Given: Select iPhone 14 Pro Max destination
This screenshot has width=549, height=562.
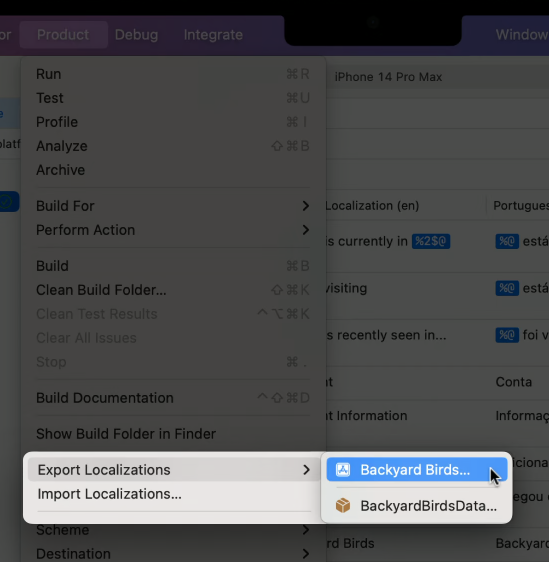Looking at the screenshot, I should point(388,77).
